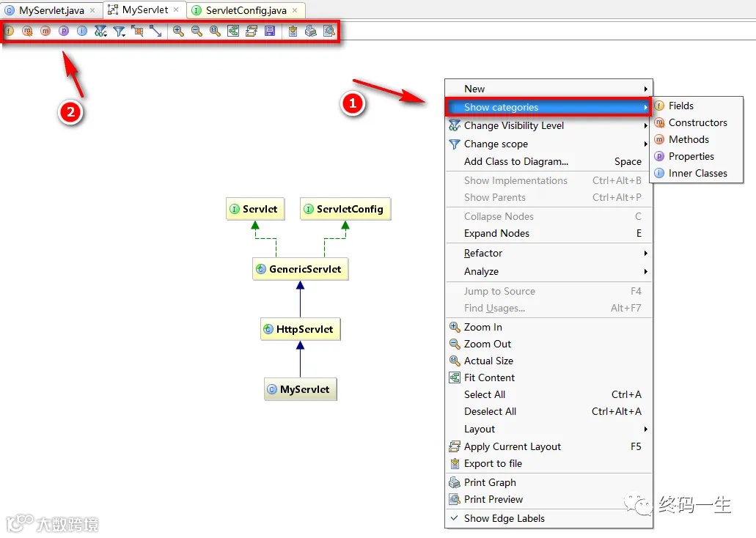Expand the Layout submenu
The width and height of the screenshot is (756, 538).
548,429
